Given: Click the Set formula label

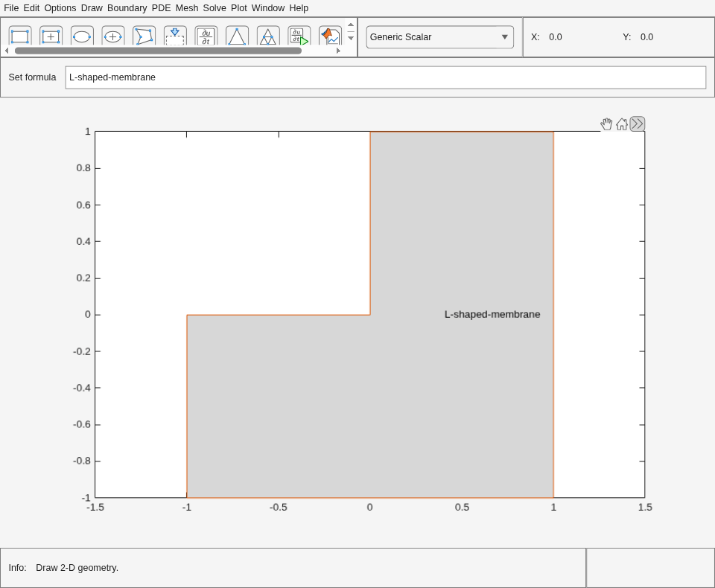Looking at the screenshot, I should tap(32, 77).
